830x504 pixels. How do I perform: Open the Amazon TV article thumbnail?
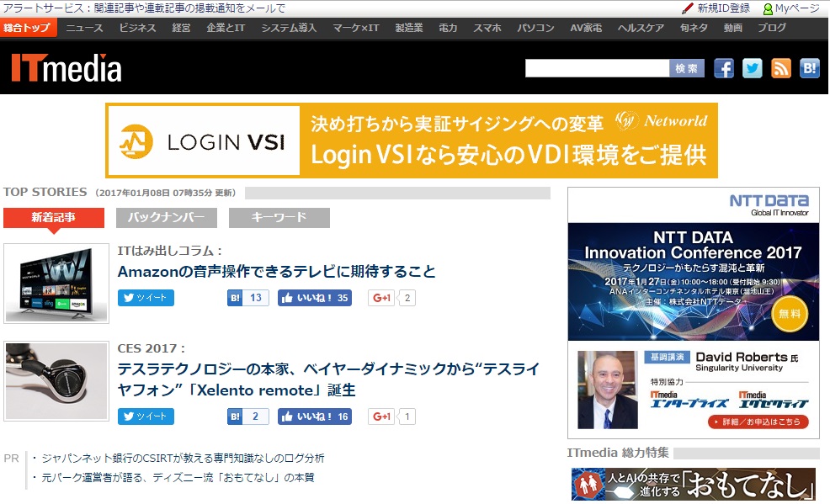tap(56, 284)
